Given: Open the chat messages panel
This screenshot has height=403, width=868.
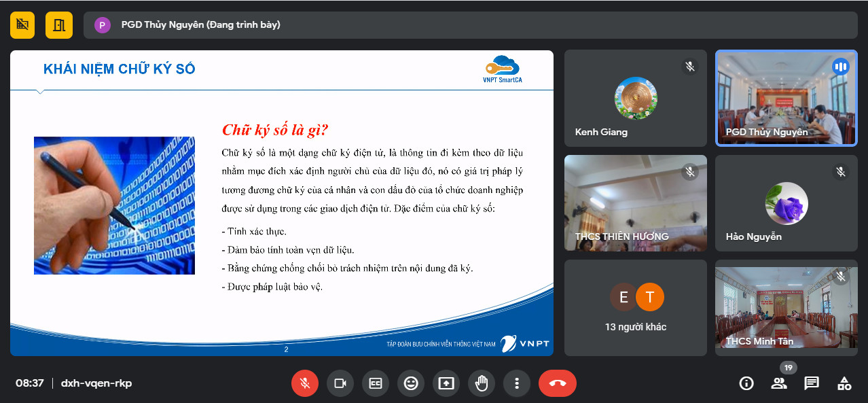Looking at the screenshot, I should pos(812,383).
